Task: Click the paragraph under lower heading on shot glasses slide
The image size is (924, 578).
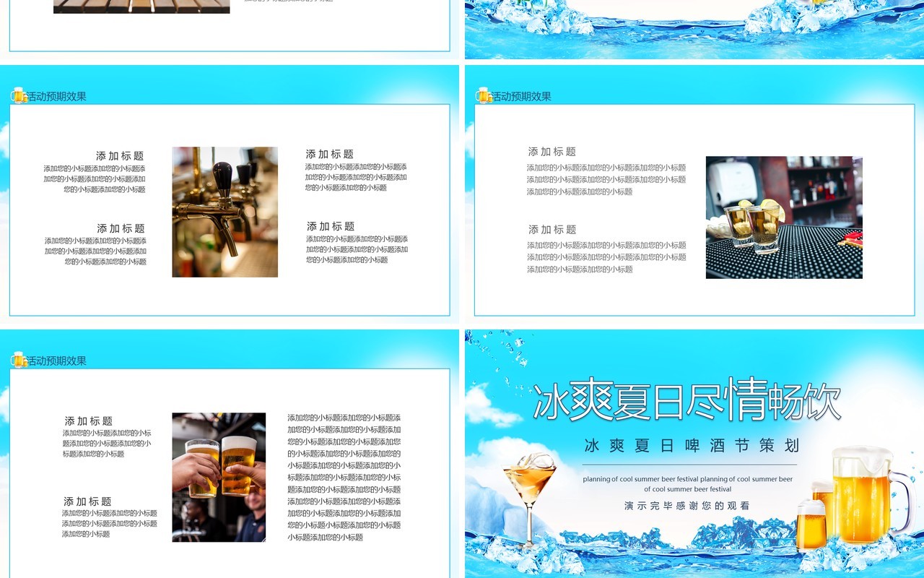Action: point(606,257)
